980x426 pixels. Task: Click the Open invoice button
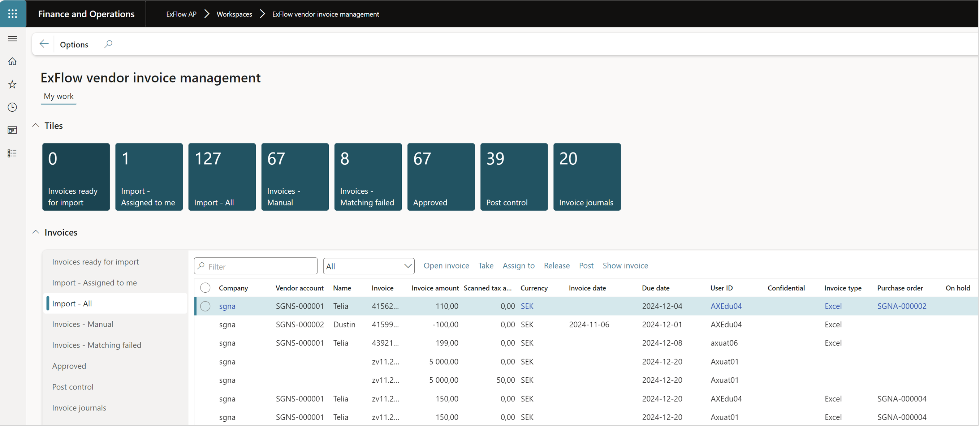point(446,266)
